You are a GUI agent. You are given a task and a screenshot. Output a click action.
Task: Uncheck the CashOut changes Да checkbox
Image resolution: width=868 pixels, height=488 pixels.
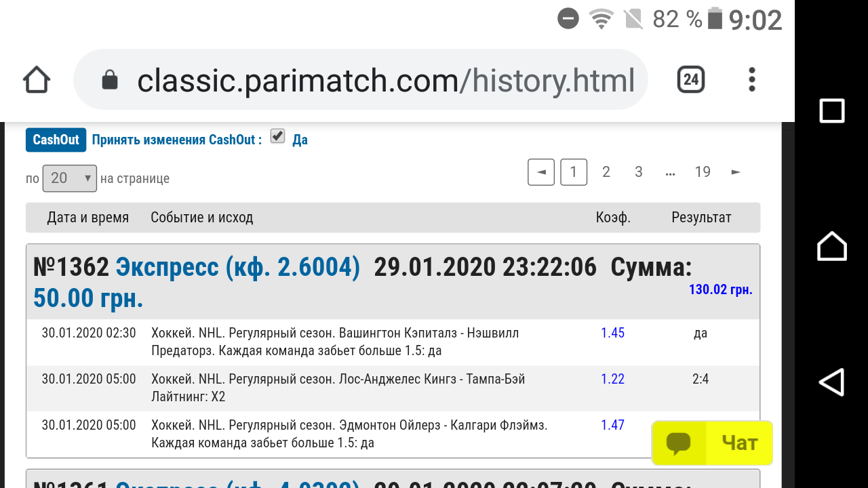click(278, 136)
